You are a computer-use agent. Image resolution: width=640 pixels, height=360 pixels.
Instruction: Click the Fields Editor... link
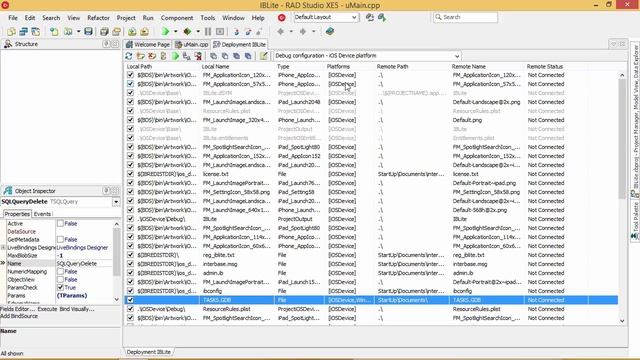[x=18, y=309]
